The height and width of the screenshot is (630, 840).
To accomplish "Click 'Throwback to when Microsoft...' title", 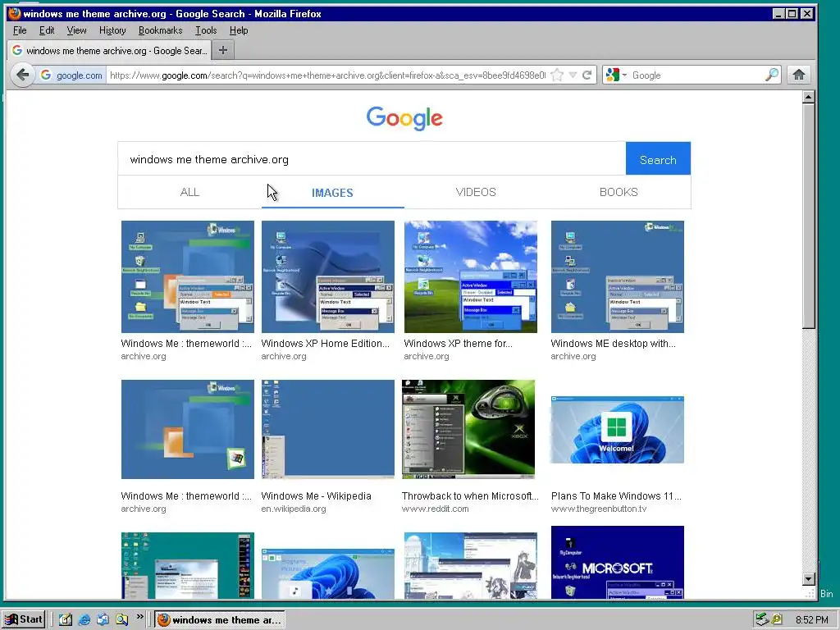I will 470,496.
